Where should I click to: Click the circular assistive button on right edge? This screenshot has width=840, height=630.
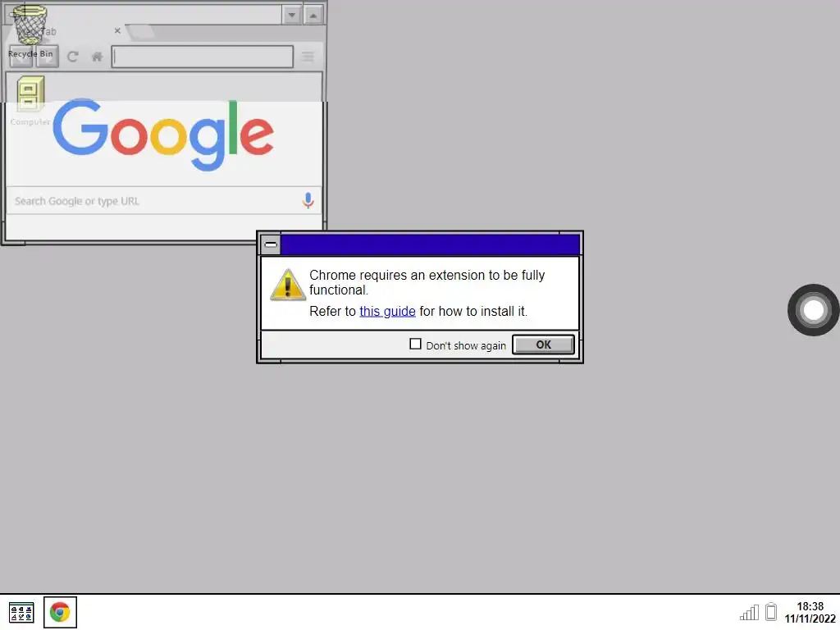click(813, 310)
